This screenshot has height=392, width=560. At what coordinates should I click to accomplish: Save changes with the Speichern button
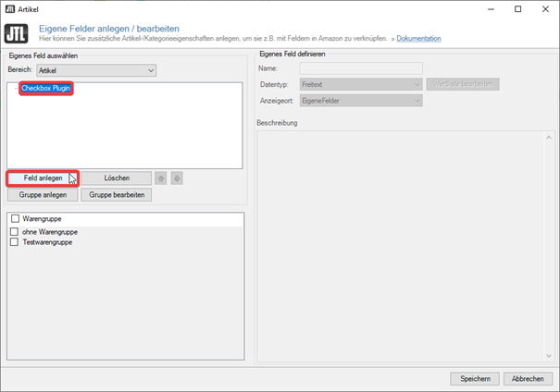coord(475,378)
